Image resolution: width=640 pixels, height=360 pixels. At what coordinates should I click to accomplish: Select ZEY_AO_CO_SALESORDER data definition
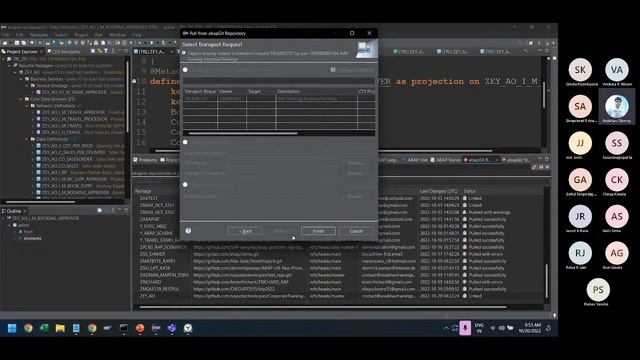click(67, 159)
